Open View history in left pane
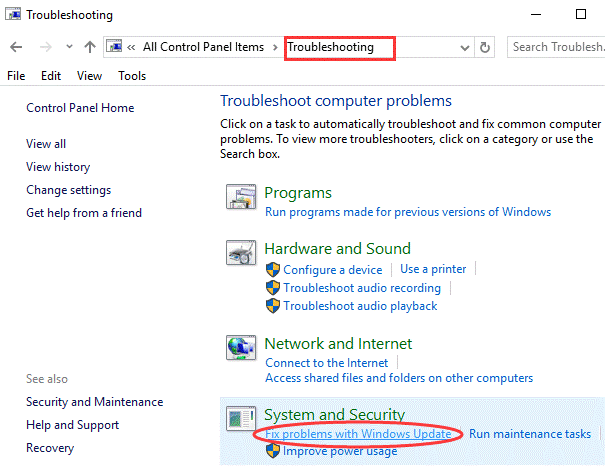 (58, 167)
